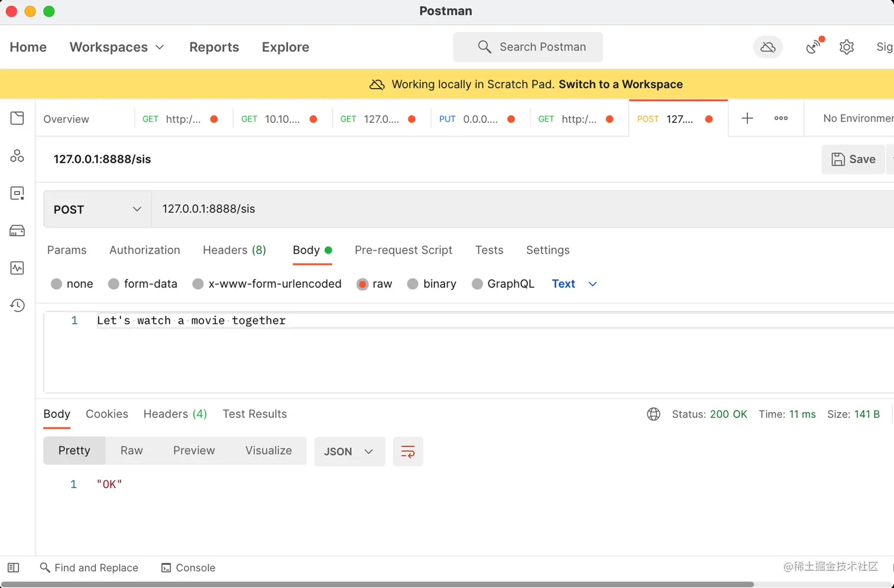The width and height of the screenshot is (894, 588).
Task: Open the Settings gear icon
Action: 847,47
